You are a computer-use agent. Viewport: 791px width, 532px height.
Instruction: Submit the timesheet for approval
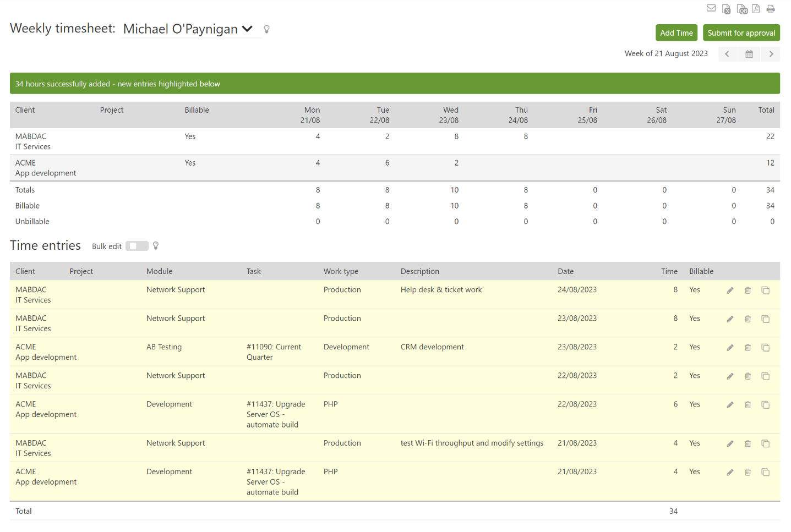click(x=741, y=32)
